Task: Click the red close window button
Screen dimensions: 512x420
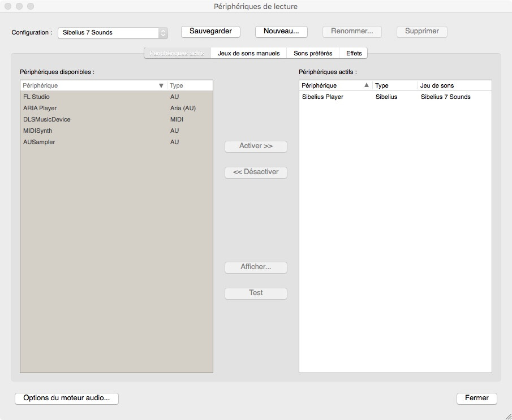Action: [8, 6]
